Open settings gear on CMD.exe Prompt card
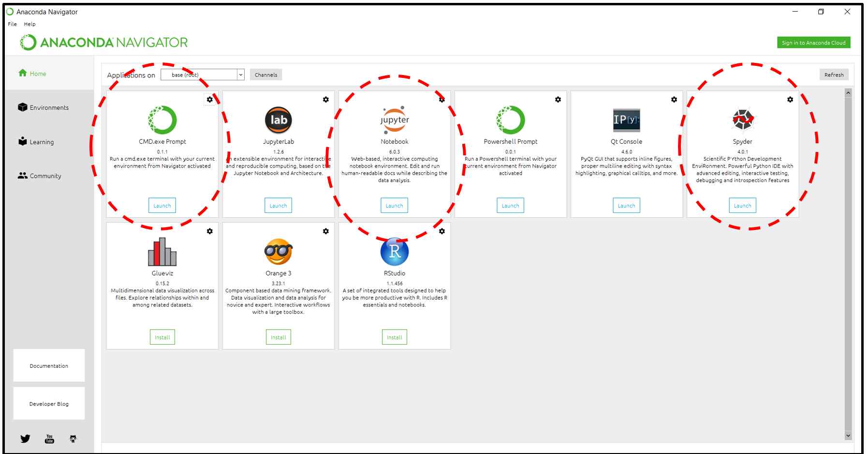This screenshot has height=454, width=868. tap(209, 99)
